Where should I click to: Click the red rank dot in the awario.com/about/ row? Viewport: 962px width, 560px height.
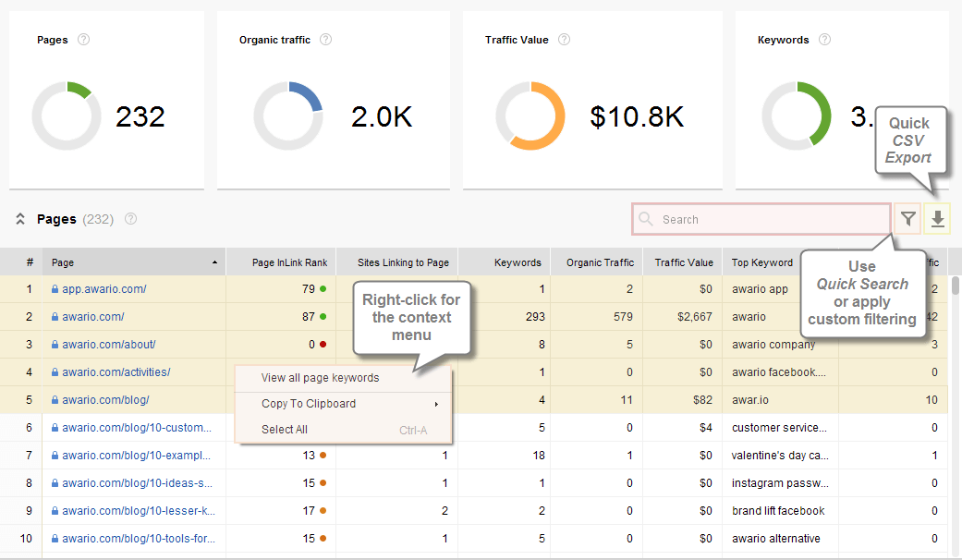pos(323,345)
